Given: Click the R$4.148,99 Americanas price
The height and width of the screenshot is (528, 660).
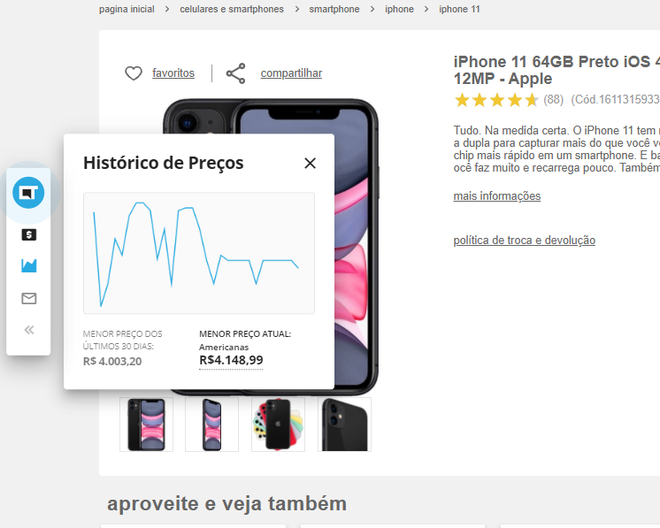Looking at the screenshot, I should (x=231, y=360).
